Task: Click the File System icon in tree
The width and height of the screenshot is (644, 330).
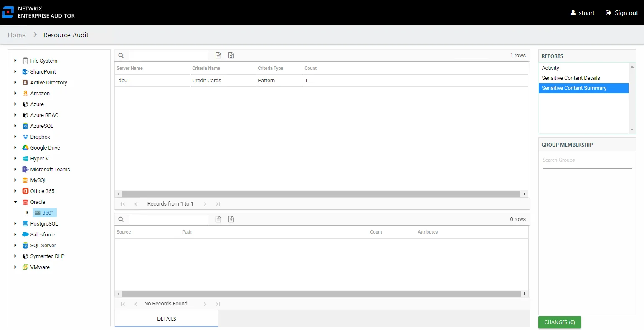Action: coord(25,61)
